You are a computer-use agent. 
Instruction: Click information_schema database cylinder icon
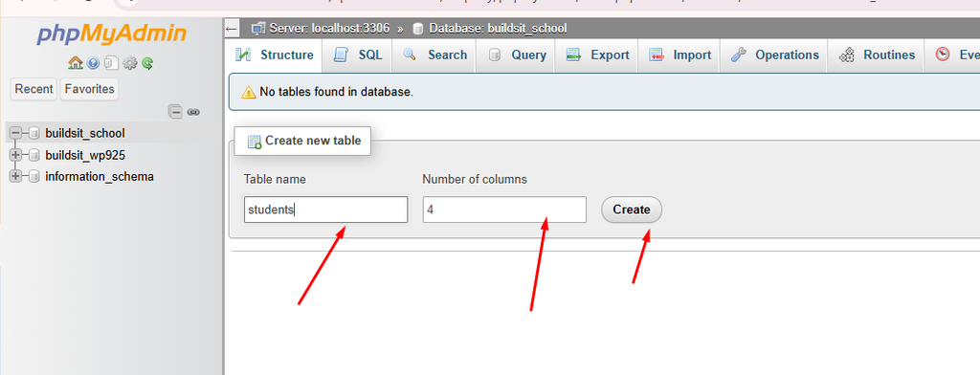[x=34, y=176]
